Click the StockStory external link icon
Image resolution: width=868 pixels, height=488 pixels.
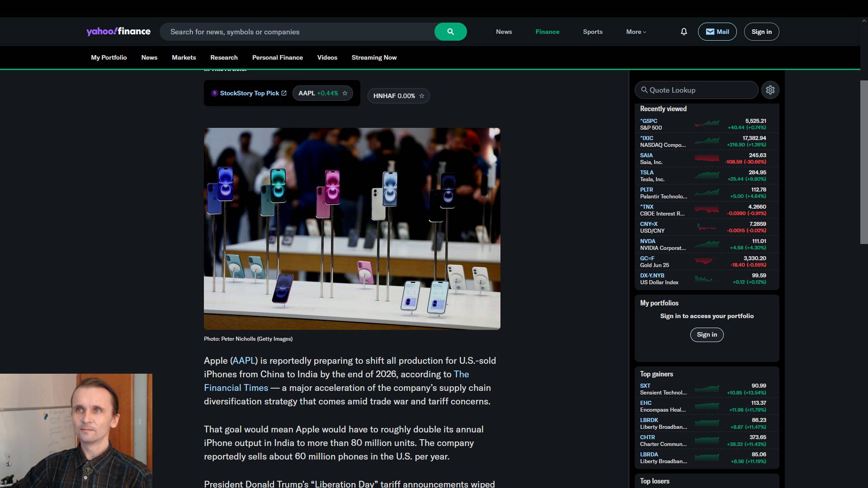pyautogui.click(x=284, y=93)
